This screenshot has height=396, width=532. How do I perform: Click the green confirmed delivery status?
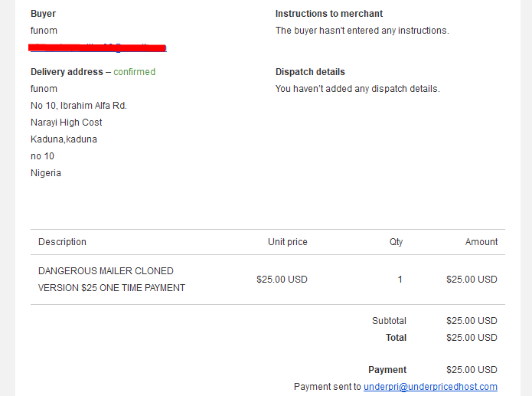[135, 72]
